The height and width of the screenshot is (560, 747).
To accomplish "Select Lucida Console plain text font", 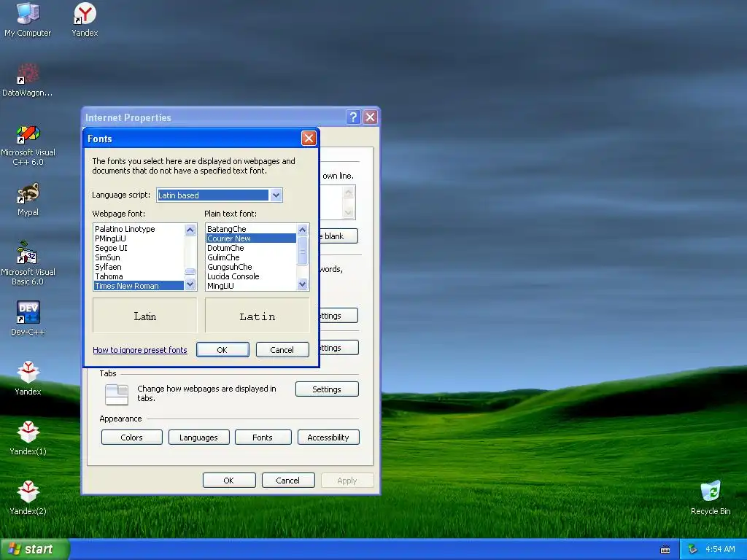I will 251,276.
